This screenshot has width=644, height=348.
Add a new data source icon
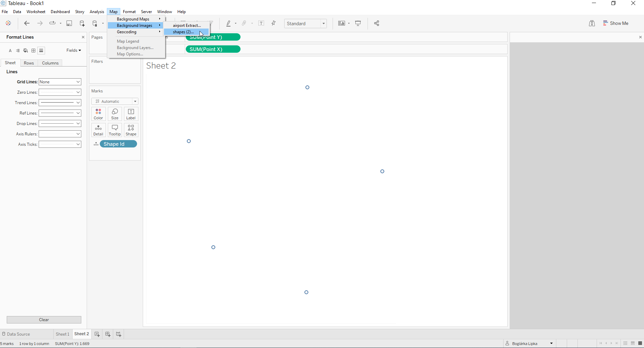pos(82,23)
